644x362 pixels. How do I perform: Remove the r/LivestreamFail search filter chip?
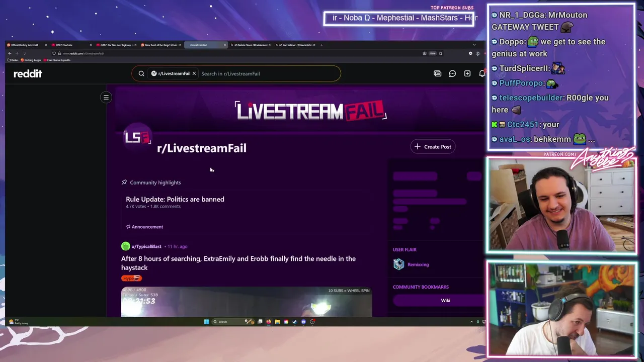point(194,73)
